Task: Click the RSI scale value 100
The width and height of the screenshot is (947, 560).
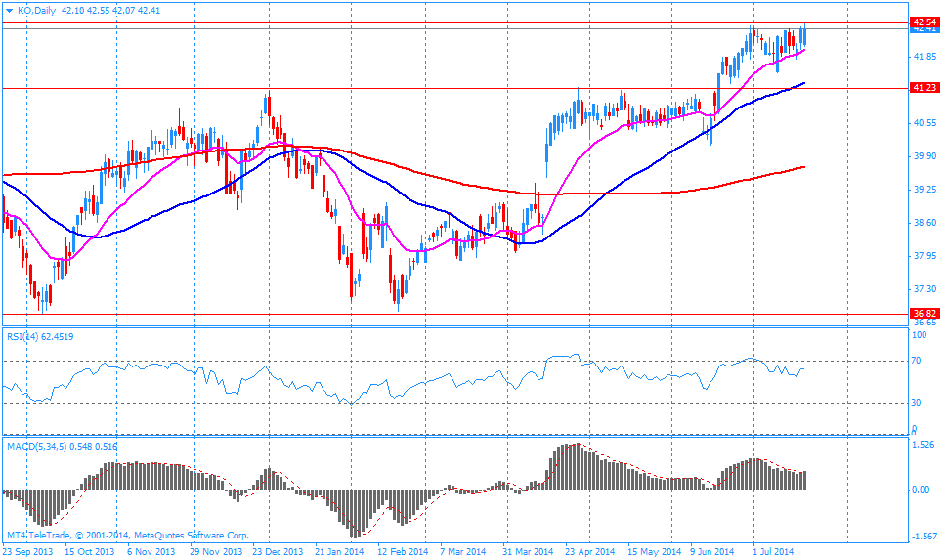Action: click(x=919, y=334)
